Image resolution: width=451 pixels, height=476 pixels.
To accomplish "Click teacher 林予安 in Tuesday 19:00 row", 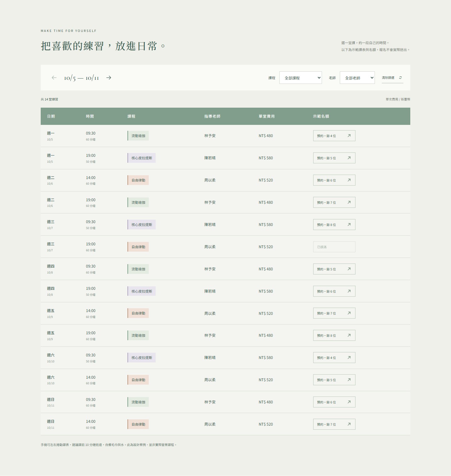I will 210,202.
